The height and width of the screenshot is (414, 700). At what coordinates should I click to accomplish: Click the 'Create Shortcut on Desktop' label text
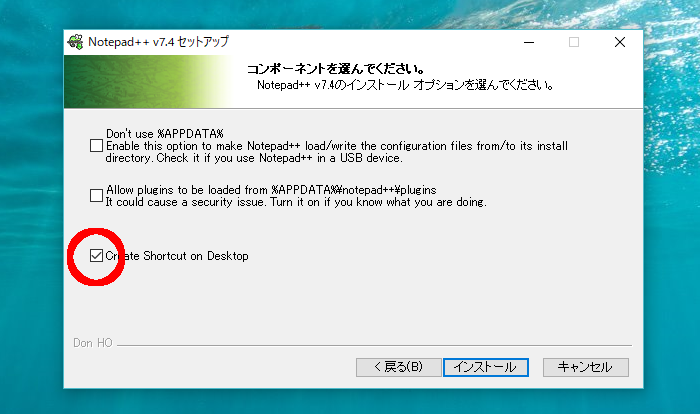click(177, 256)
